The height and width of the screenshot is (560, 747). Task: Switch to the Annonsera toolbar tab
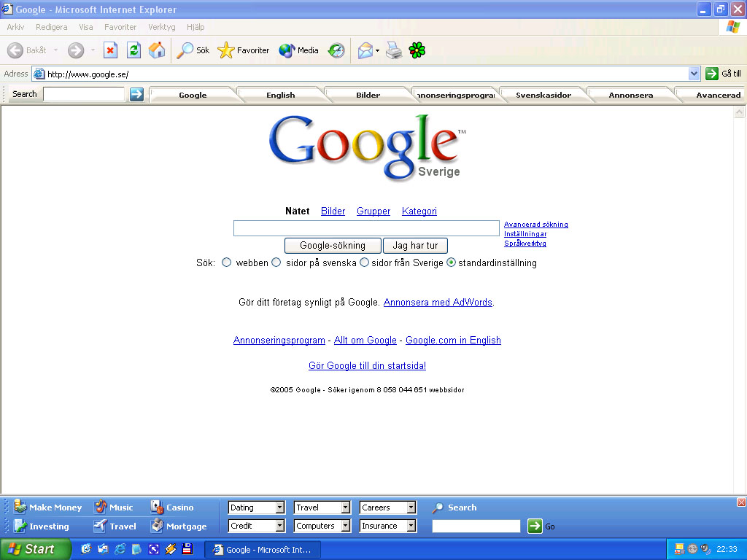click(x=631, y=95)
